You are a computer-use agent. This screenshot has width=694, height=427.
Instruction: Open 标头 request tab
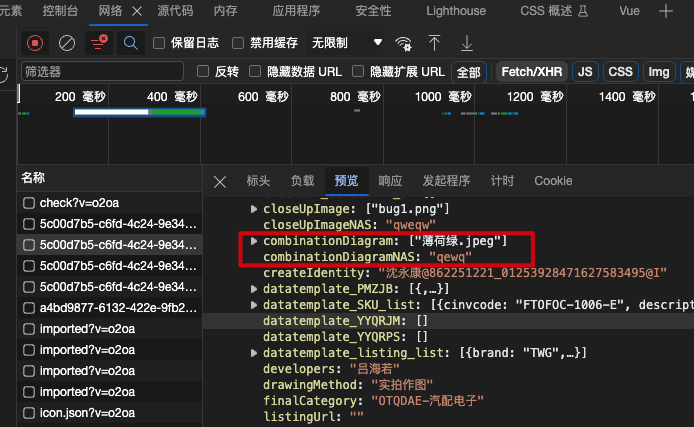pos(258,181)
